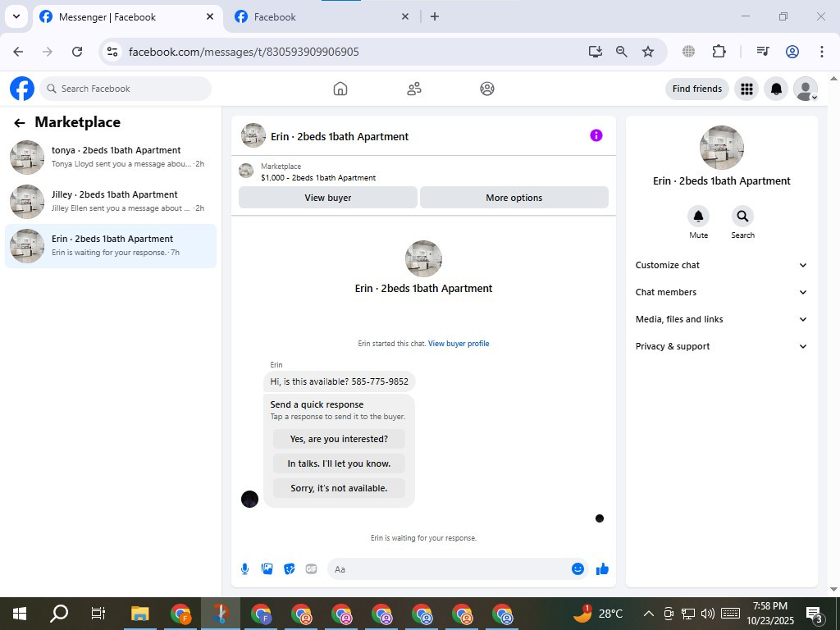Send quick reply Yes, are you interested?
The height and width of the screenshot is (630, 840).
[x=339, y=439]
